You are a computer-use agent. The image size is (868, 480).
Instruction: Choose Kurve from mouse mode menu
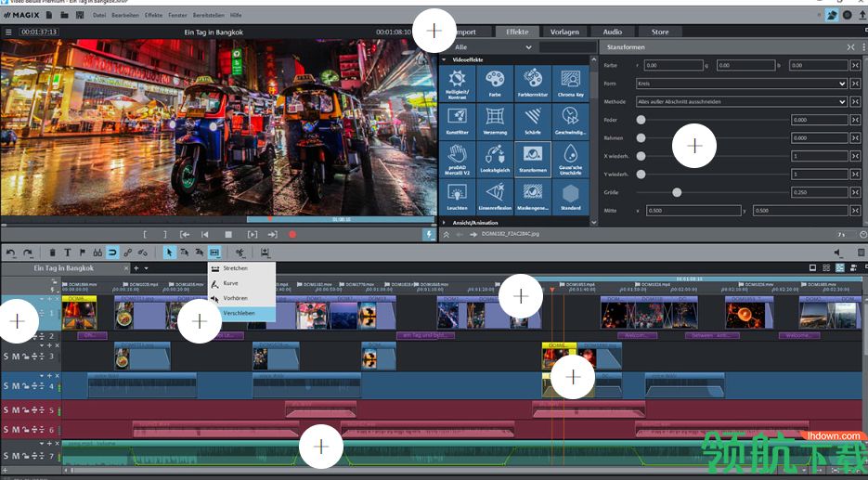pos(241,283)
